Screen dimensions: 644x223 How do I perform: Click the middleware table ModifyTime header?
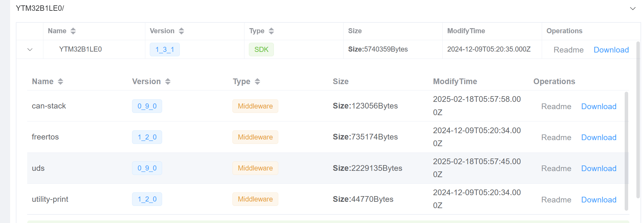click(x=455, y=82)
